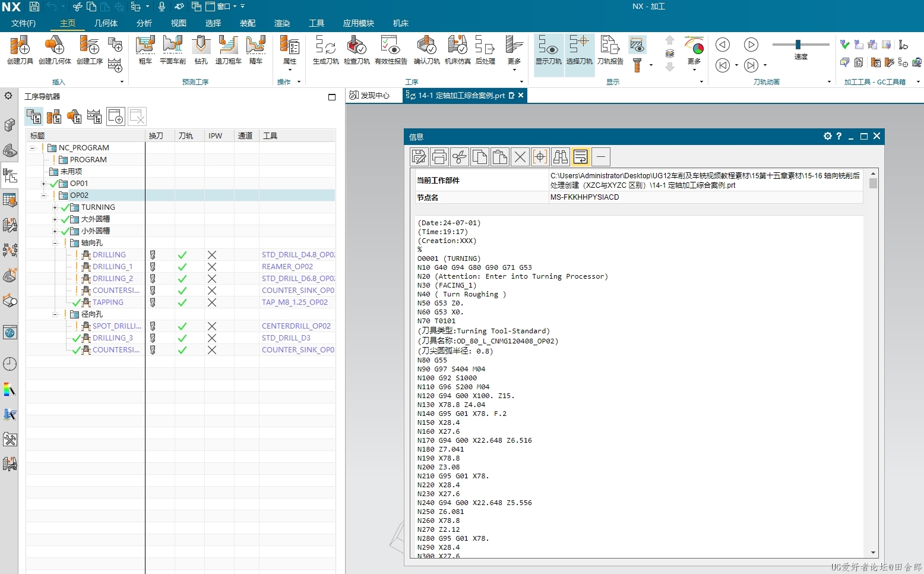Start 机床仿真 machine simulation
Screen dimensions: 924x574
(457, 50)
